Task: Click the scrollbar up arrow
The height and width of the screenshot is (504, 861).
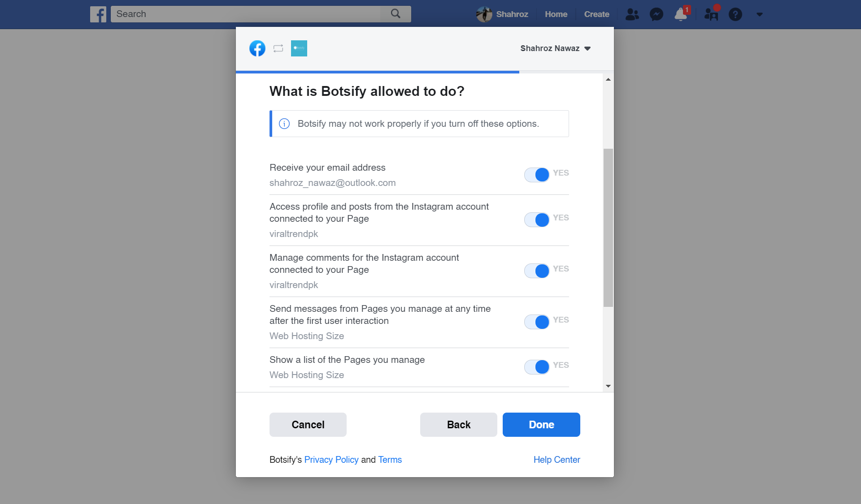Action: (x=608, y=79)
